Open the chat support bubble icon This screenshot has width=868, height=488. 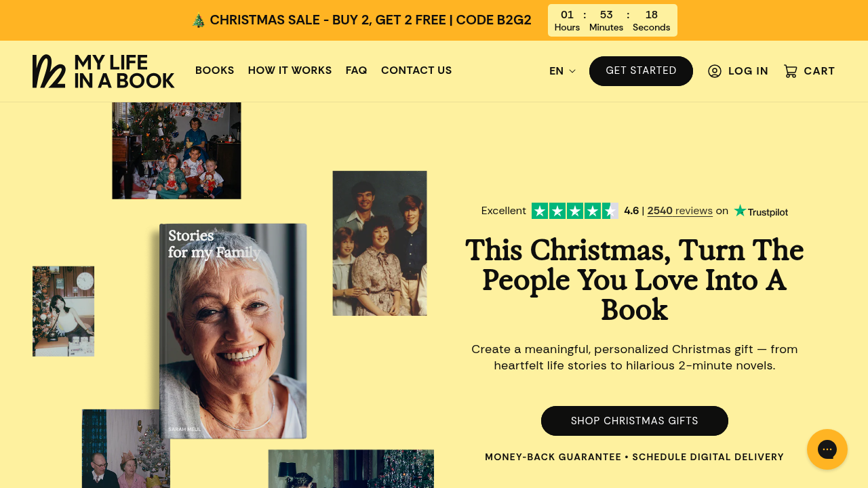pos(827,449)
